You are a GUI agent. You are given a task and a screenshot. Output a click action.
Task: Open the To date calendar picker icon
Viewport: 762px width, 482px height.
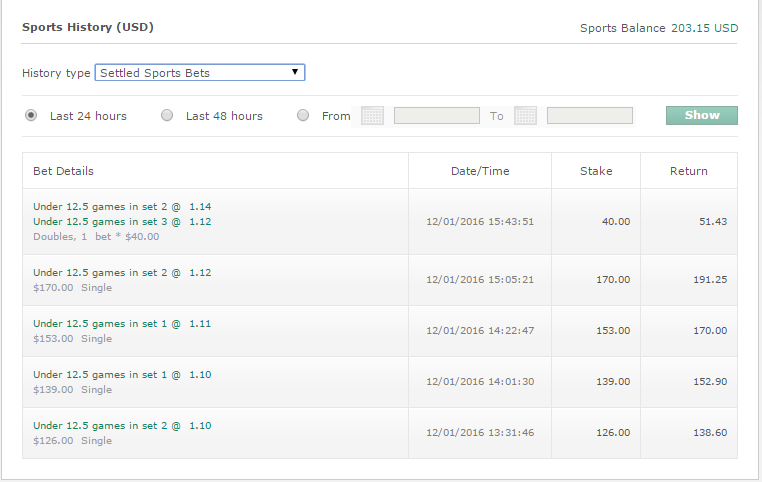(x=525, y=116)
